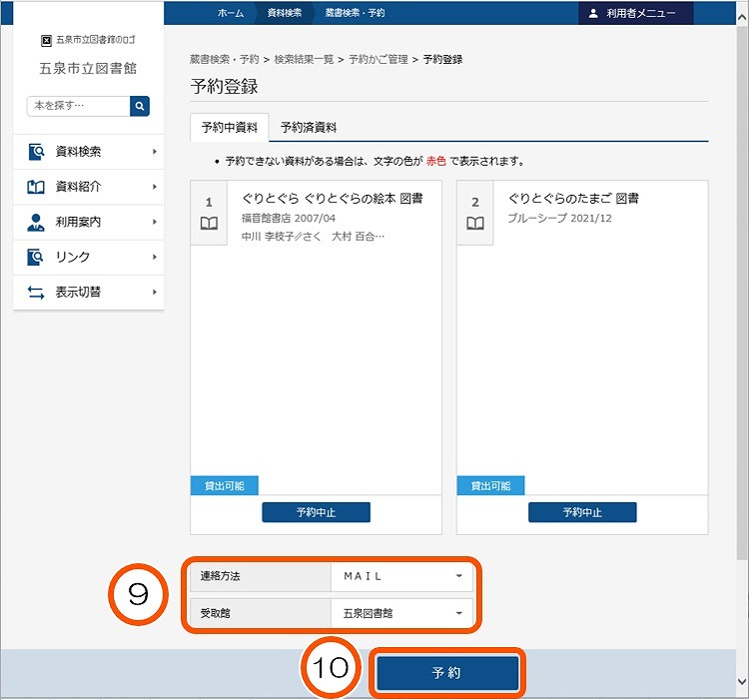Follow the 検索結果一覧 breadcrumb link
This screenshot has height=700, width=749.
pos(304,60)
